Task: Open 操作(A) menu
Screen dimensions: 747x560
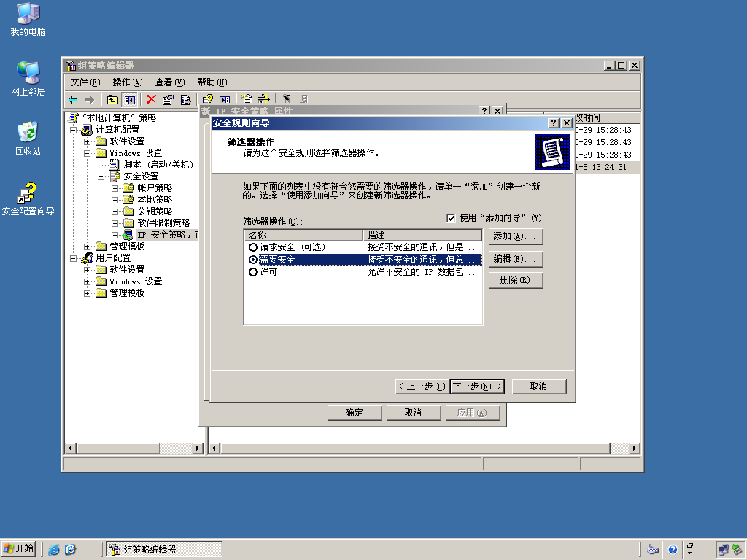Action: (128, 82)
